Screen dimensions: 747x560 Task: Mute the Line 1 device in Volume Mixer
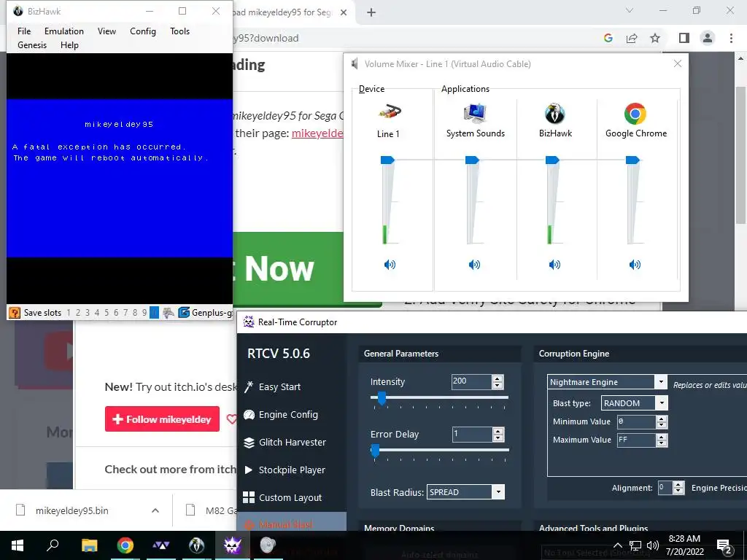pos(390,264)
